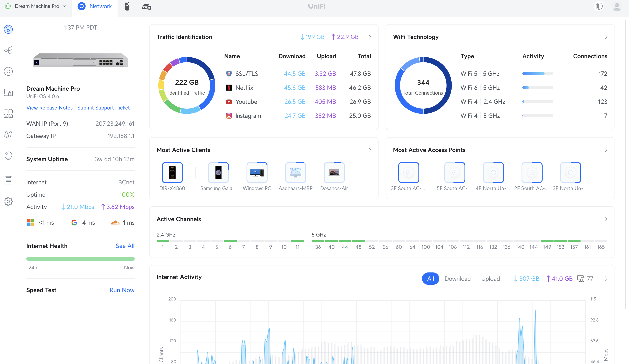Viewport: 629px width, 364px height.
Task: Open the Statistics waveform sidebar icon
Action: coord(8,135)
